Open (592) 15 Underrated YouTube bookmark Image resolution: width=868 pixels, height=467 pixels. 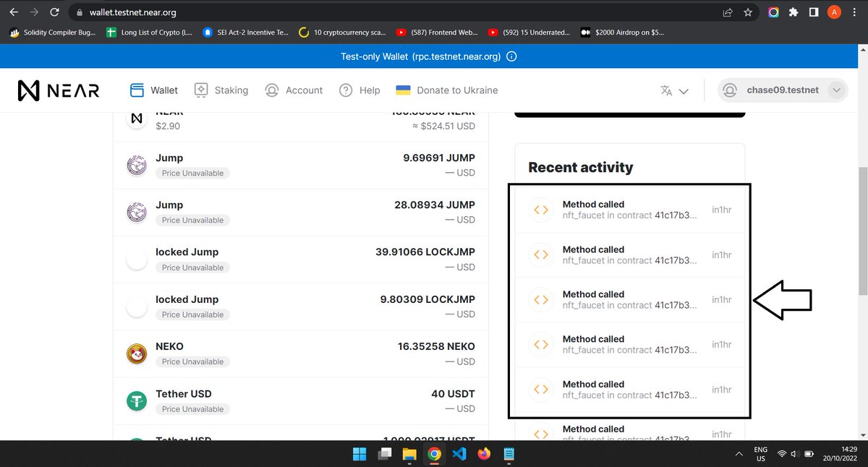[x=529, y=33]
